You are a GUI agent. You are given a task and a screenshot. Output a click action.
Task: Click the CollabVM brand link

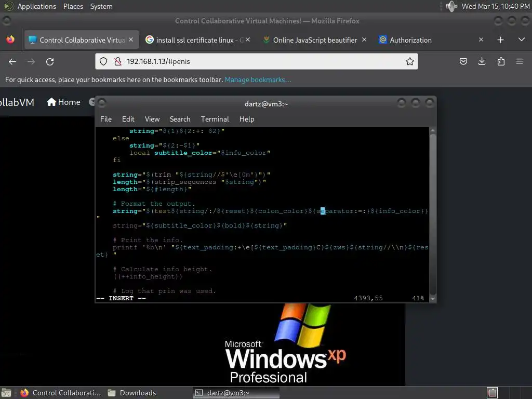[17, 102]
